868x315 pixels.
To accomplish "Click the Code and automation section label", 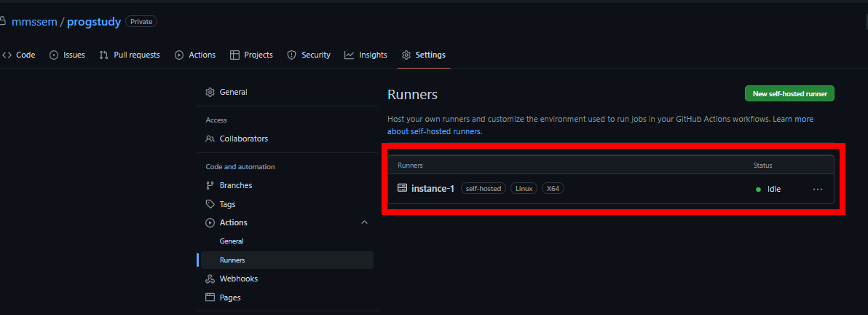I will [240, 166].
